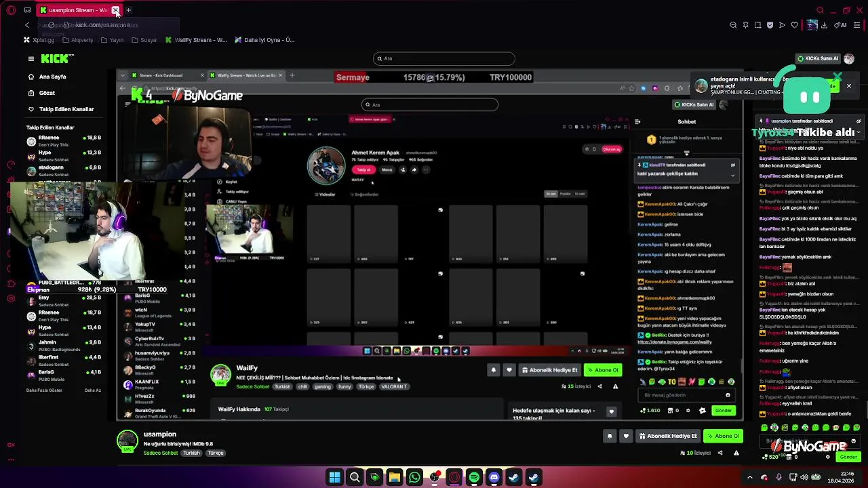Screen dimensions: 868x488
Task: Click the ad-blocker shield icon
Action: (x=770, y=25)
